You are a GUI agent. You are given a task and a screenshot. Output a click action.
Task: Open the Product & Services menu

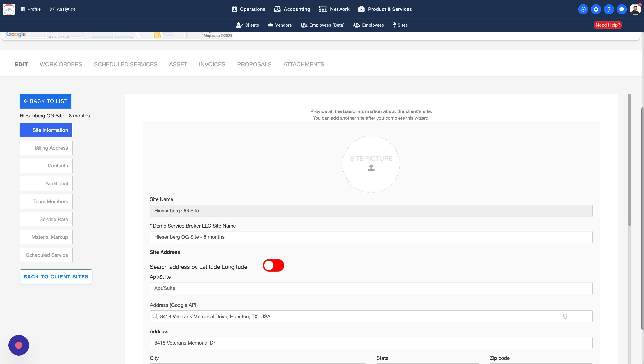click(x=385, y=9)
